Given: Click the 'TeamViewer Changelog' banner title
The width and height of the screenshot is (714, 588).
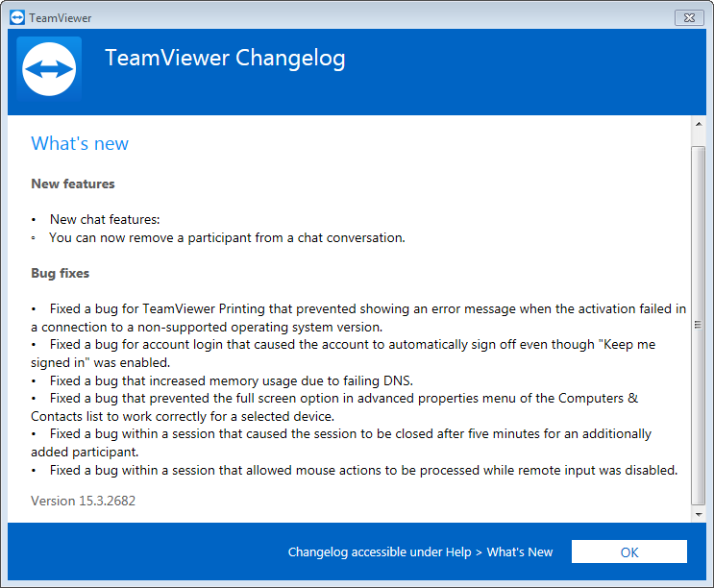Looking at the screenshot, I should pyautogui.click(x=225, y=59).
